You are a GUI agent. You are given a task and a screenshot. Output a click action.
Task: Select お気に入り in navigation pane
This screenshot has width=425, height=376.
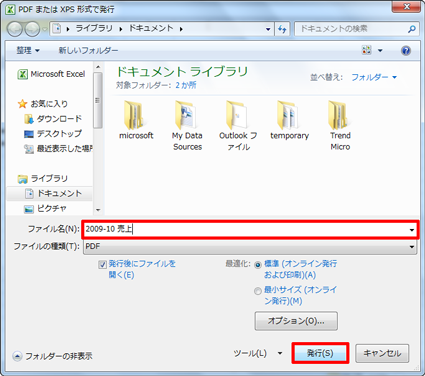pyautogui.click(x=43, y=104)
